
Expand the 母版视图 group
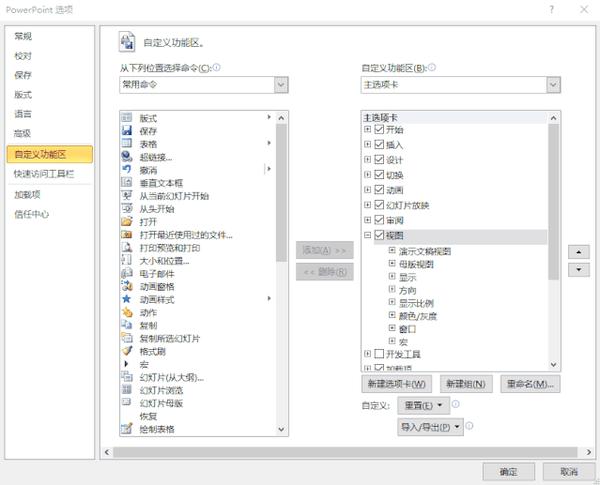pos(392,263)
